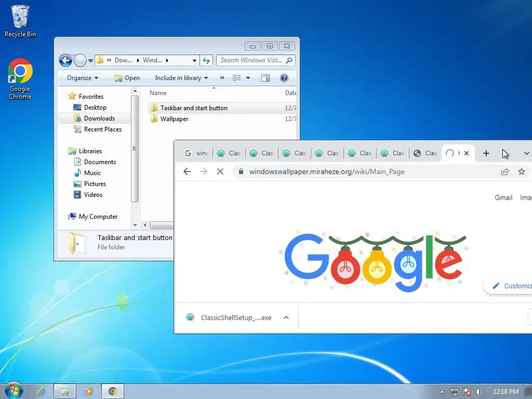
Task: Go back in Chrome
Action: click(x=187, y=171)
